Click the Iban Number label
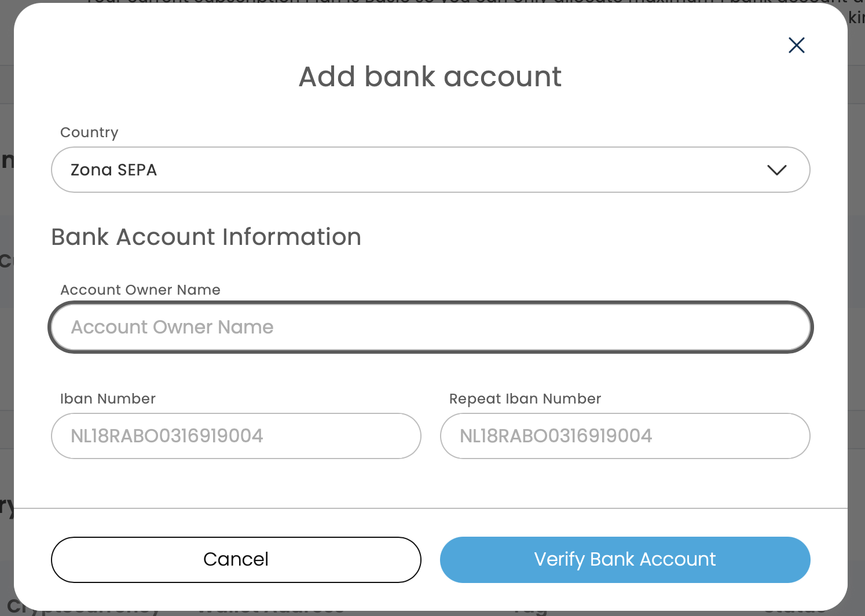Image resolution: width=865 pixels, height=616 pixels. click(108, 399)
